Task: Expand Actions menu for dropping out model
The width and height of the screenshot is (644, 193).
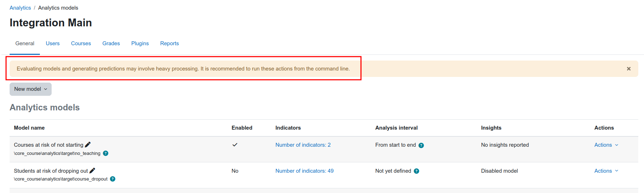Action: (606, 171)
